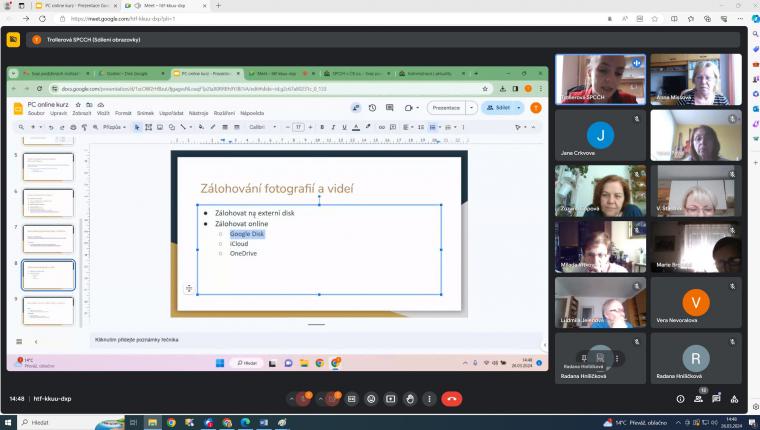The height and width of the screenshot is (430, 760).
Task: Select slide 5 thumbnail in filmstrip
Action: (x=48, y=167)
